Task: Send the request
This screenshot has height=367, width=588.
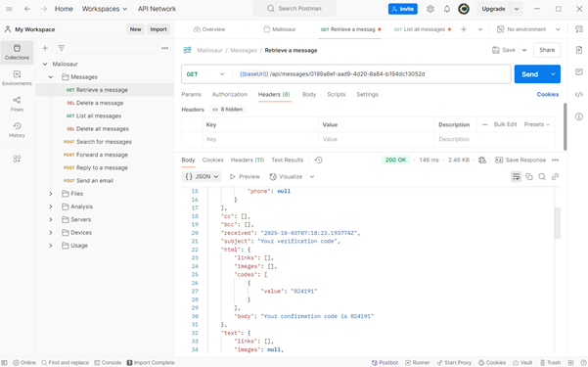Action: point(529,74)
